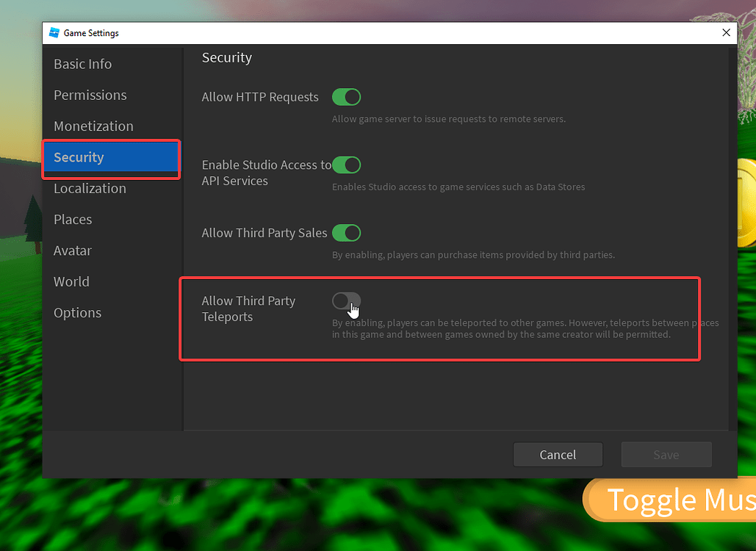Open the Basic Info settings page

pyautogui.click(x=82, y=64)
